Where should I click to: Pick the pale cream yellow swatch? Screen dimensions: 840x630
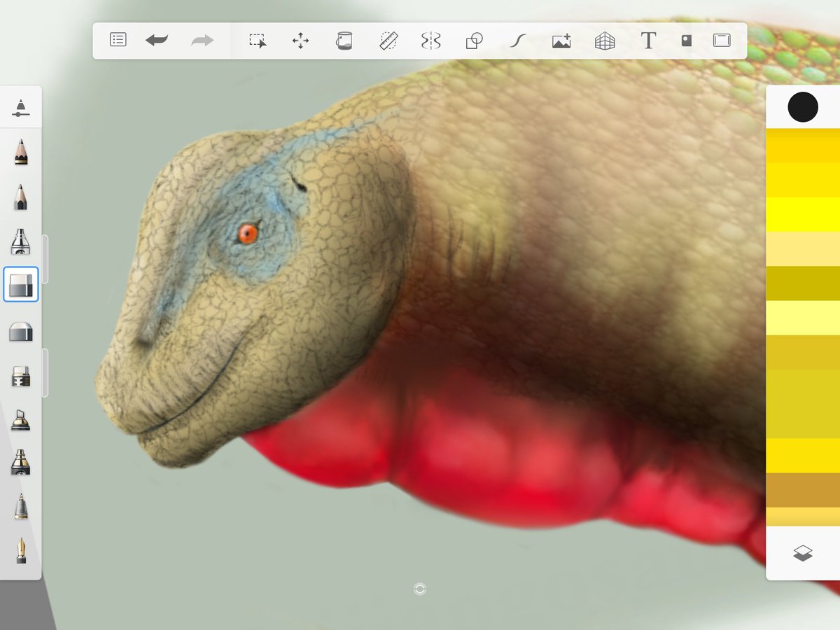803,248
